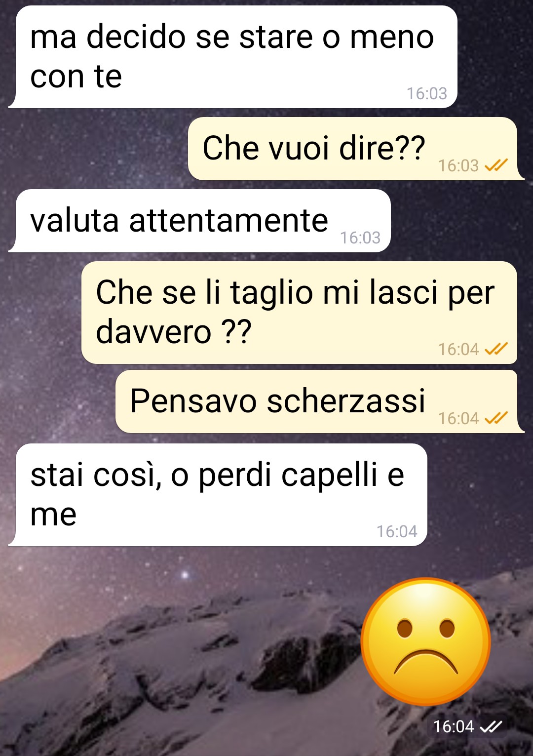The height and width of the screenshot is (756, 533).
Task: Tap read checkmarks on 'Che vuoi dire??'
Action: (x=496, y=165)
